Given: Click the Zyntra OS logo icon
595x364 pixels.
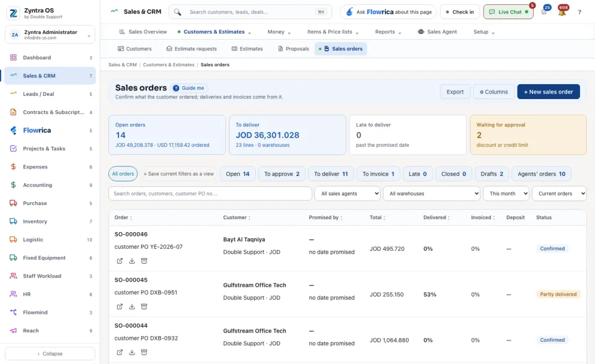Looking at the screenshot, I should pos(13,13).
